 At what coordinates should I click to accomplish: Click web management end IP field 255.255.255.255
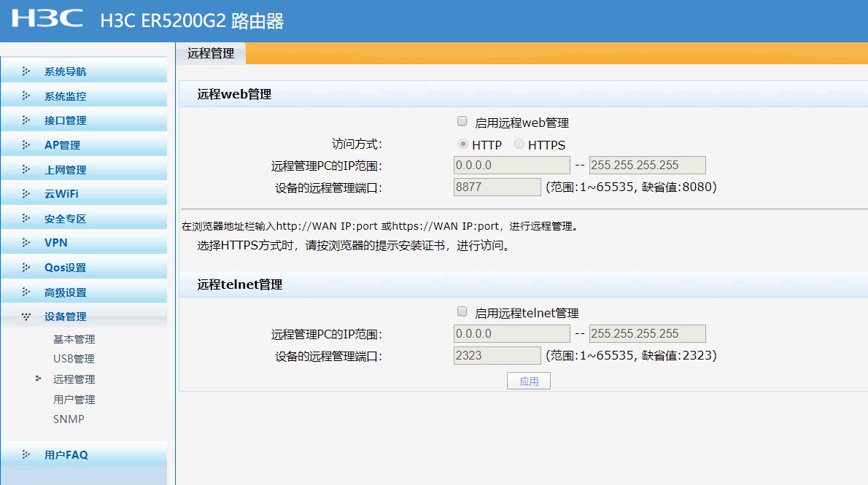[x=647, y=165]
